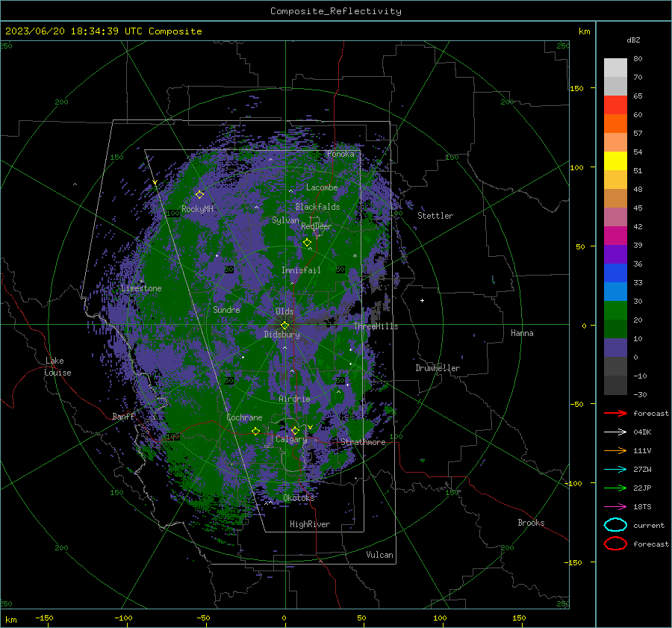Image resolution: width=672 pixels, height=628 pixels.
Task: Click the HighRiver label
Action: pyautogui.click(x=310, y=524)
